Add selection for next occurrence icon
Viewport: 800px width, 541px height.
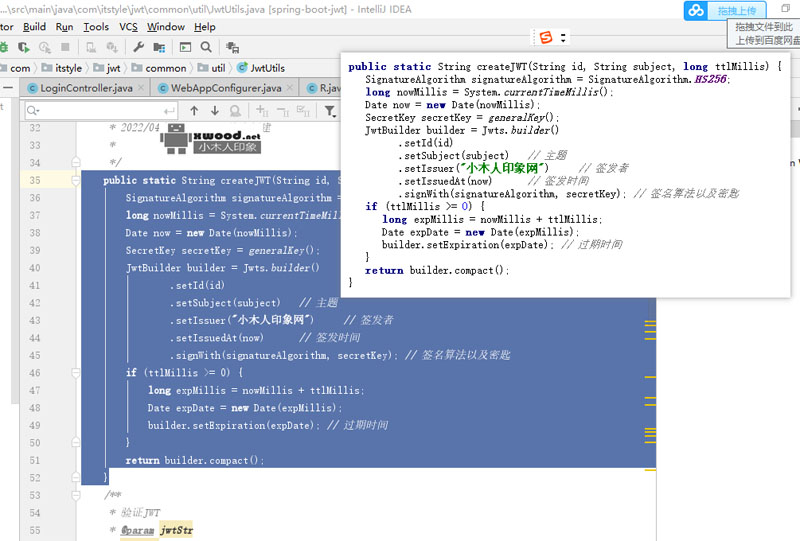pyautogui.click(x=262, y=110)
